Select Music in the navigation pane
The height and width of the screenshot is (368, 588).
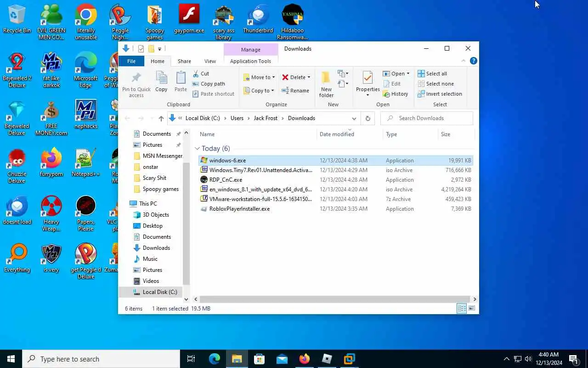pyautogui.click(x=145, y=259)
